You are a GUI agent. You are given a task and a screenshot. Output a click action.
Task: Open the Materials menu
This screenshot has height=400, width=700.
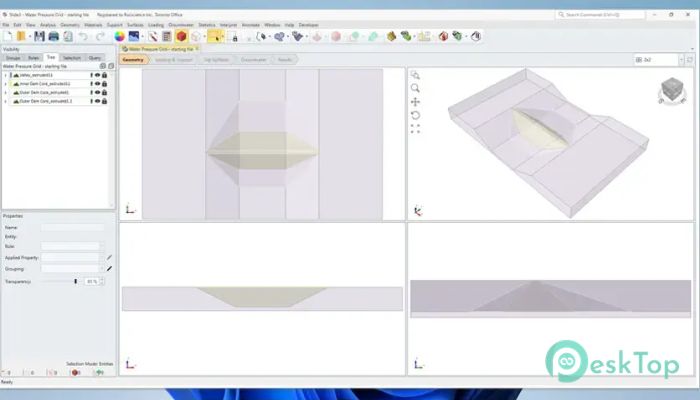pyautogui.click(x=93, y=25)
